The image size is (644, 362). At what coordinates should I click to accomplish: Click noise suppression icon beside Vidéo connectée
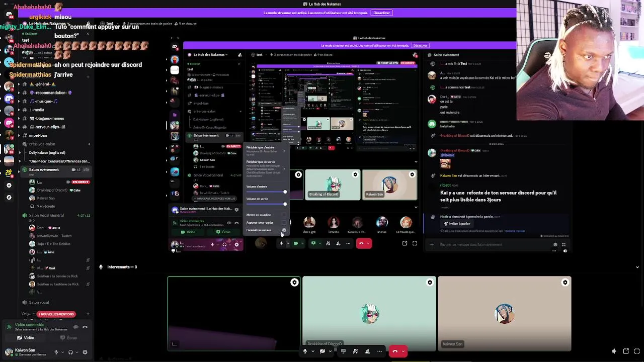pos(75,327)
